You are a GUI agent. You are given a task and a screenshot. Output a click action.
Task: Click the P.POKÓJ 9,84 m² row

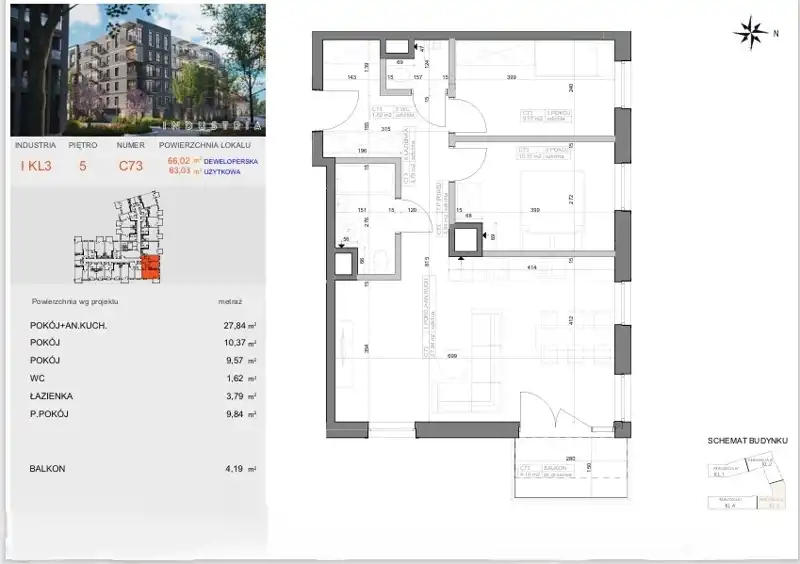pyautogui.click(x=140, y=413)
